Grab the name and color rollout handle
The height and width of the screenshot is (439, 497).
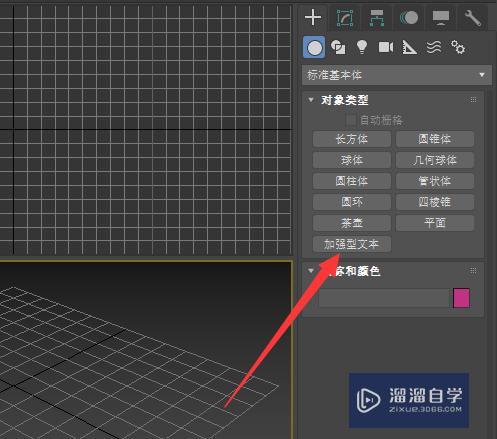point(473,271)
